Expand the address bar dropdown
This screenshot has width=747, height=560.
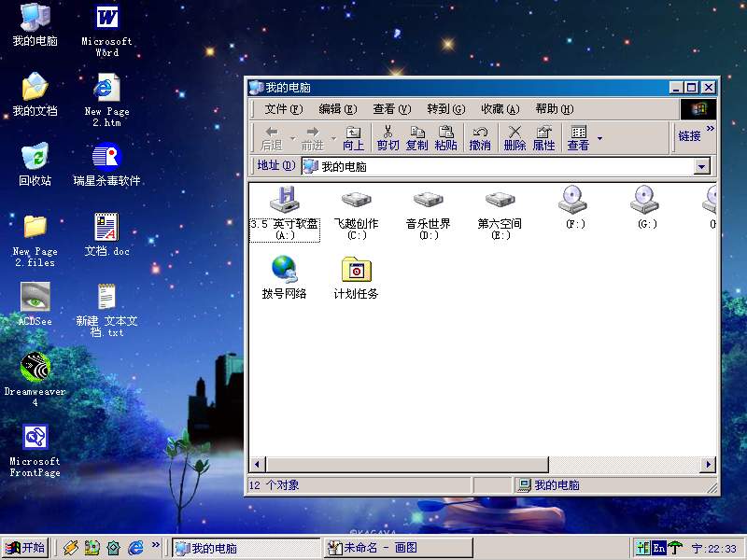701,167
